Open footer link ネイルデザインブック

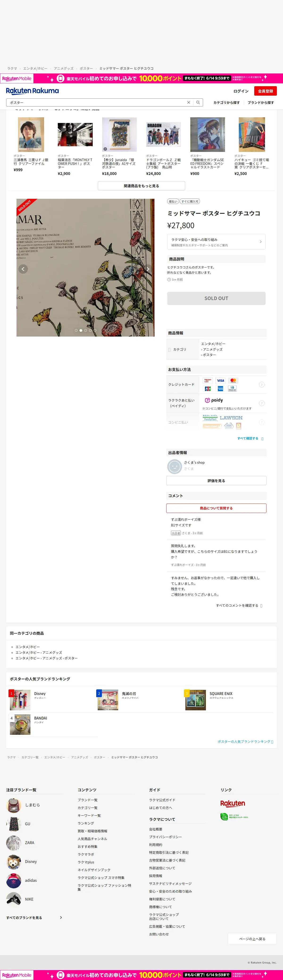[94, 870]
